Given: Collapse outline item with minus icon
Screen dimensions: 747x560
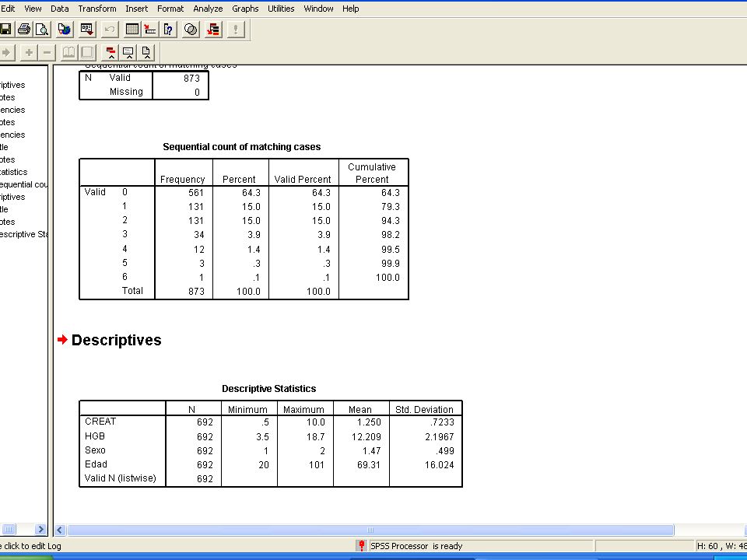Looking at the screenshot, I should 47,52.
